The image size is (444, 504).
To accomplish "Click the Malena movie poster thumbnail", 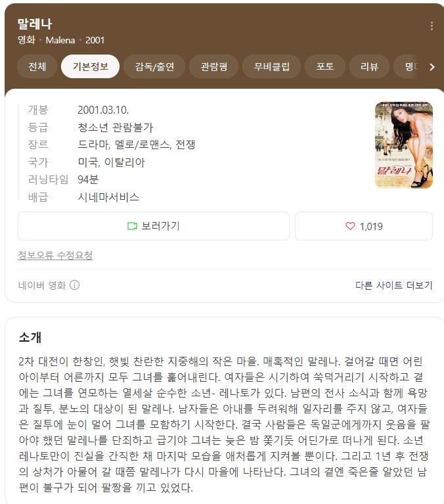I will tap(404, 145).
